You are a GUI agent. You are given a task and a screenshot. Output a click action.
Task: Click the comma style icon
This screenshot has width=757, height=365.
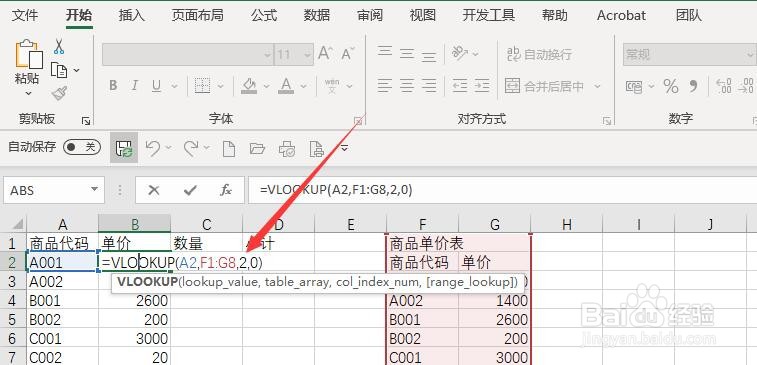pos(693,86)
